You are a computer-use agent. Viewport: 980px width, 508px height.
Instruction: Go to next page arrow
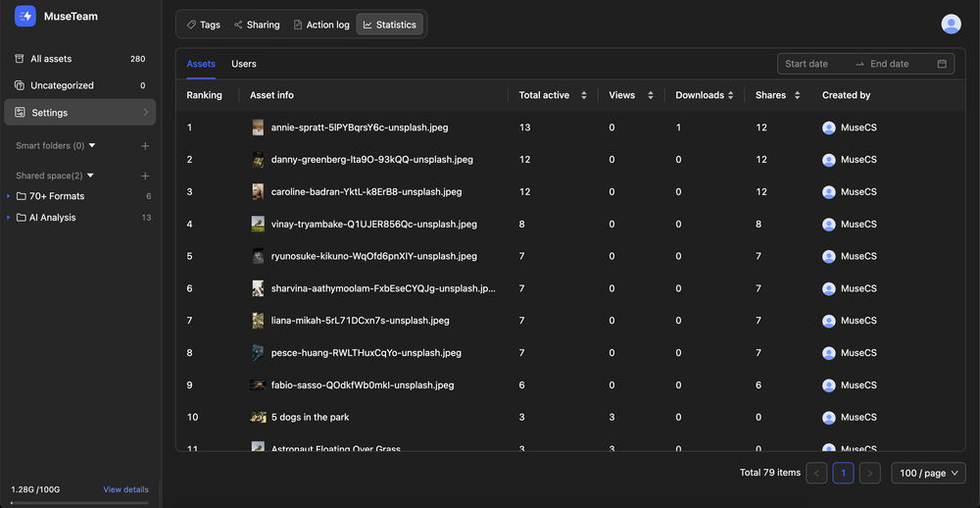pyautogui.click(x=869, y=473)
